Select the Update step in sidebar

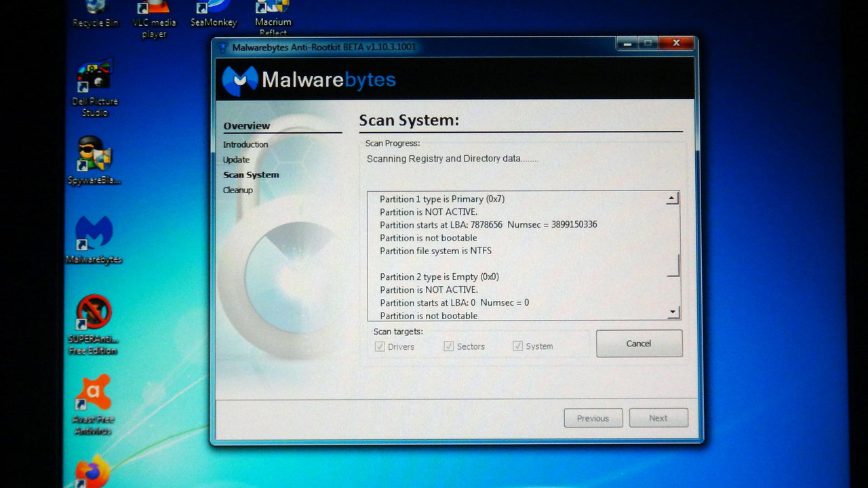(x=236, y=160)
